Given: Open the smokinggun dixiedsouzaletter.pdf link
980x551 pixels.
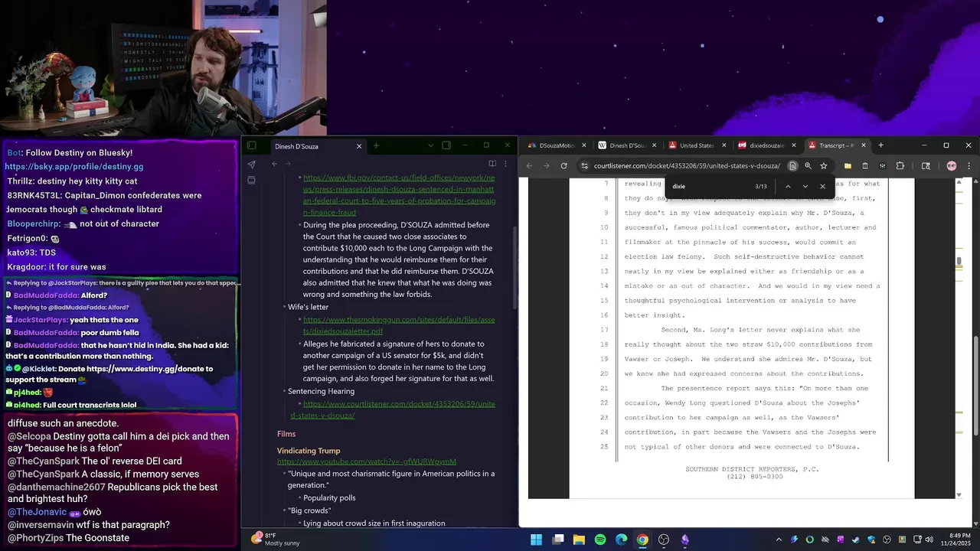Looking at the screenshot, I should pos(399,325).
